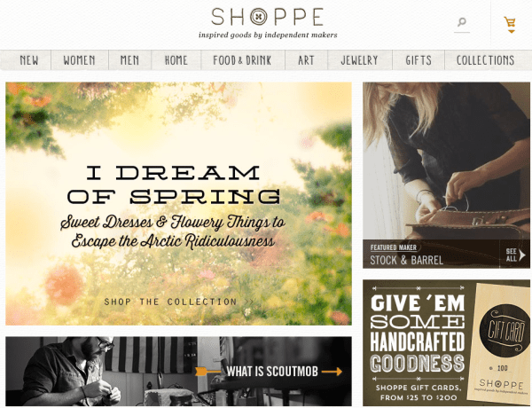Click Shop the Collection link
Screen dimensions: 532x408
pos(170,302)
